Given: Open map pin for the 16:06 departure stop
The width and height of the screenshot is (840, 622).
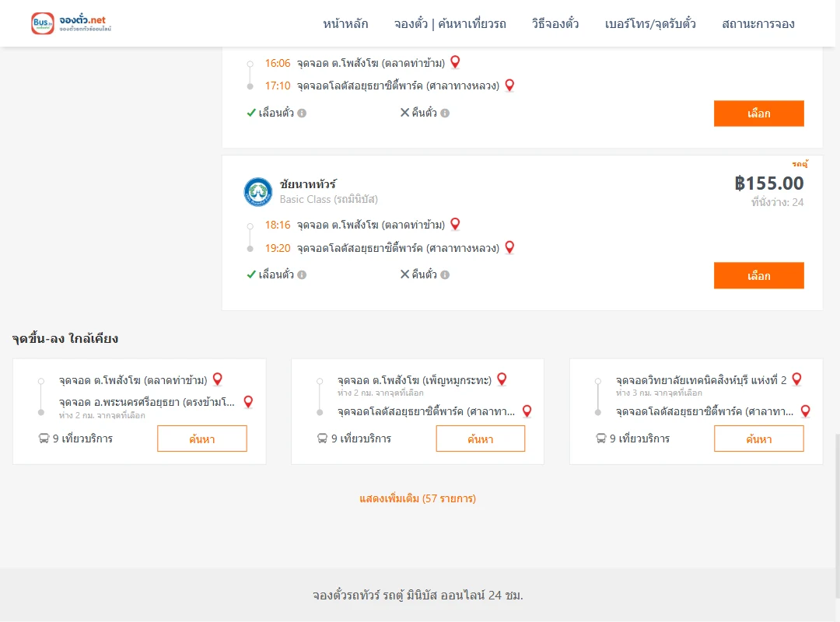Looking at the screenshot, I should tap(455, 62).
